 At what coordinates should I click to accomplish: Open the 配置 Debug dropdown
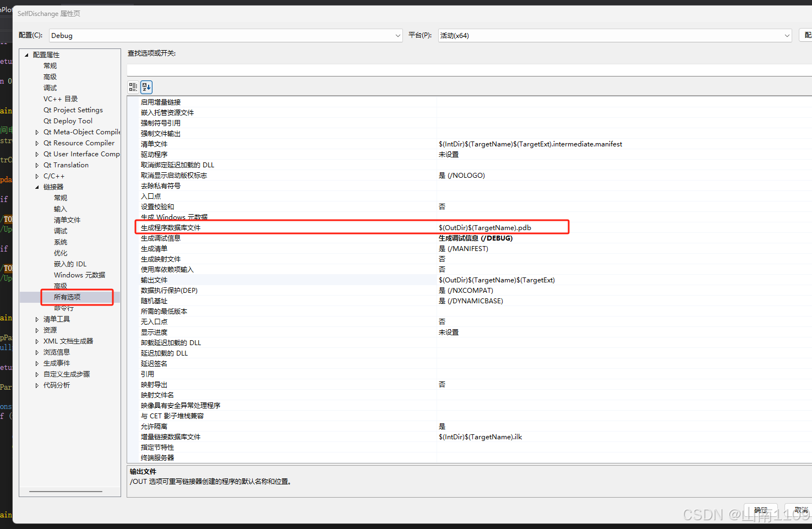[x=226, y=35]
